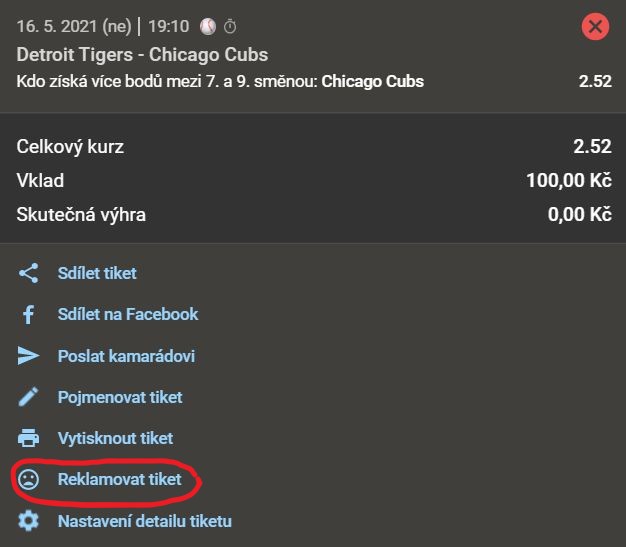Open the Sdílet tiket link
This screenshot has height=547, width=626.
97,273
